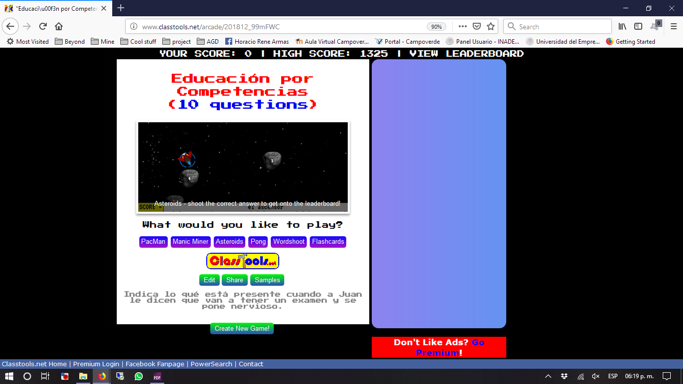Open the page actions three-dots menu
Screen dimensions: 683x384
[x=463, y=27]
